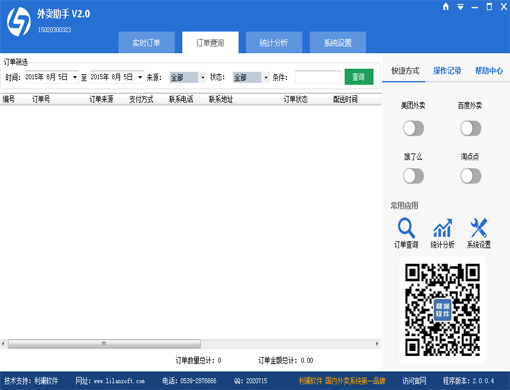The height and width of the screenshot is (390, 510).
Task: Click the 编号 column header
Action: click(9, 99)
